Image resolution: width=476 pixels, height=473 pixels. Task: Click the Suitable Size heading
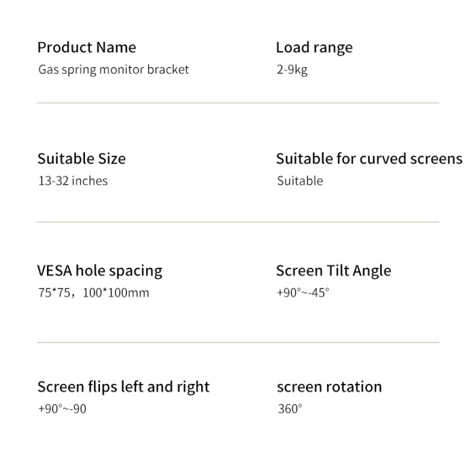[x=82, y=158]
